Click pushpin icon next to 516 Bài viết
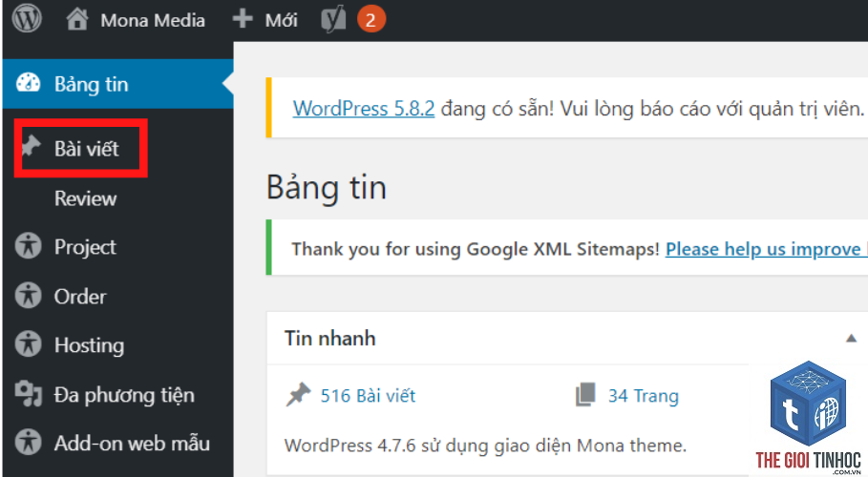Screen dimensions: 868x477 pos(298,395)
